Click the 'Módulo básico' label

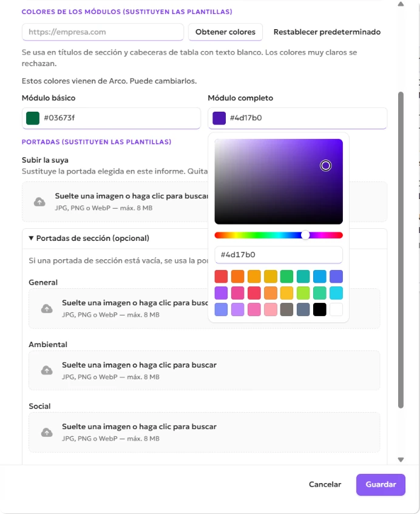point(49,98)
